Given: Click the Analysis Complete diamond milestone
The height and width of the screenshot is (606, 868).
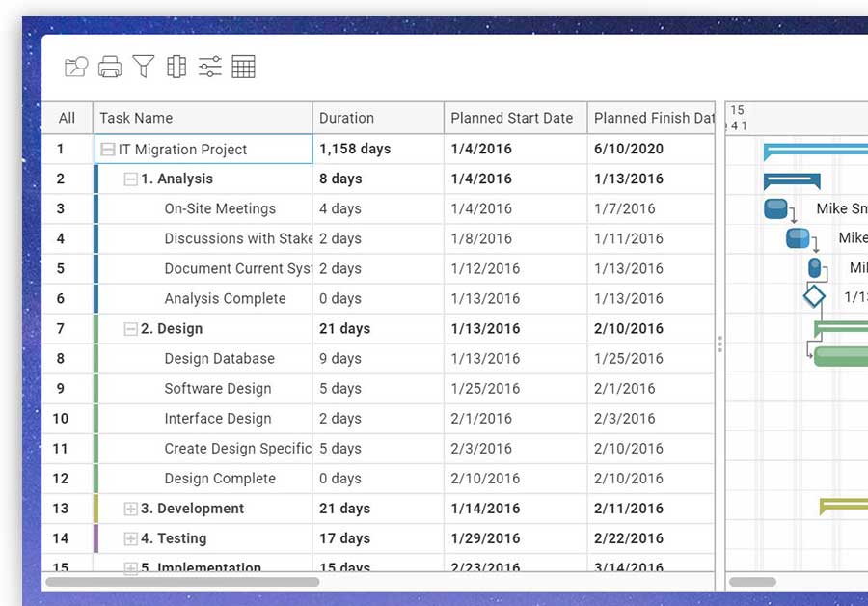Looking at the screenshot, I should pos(814,296).
